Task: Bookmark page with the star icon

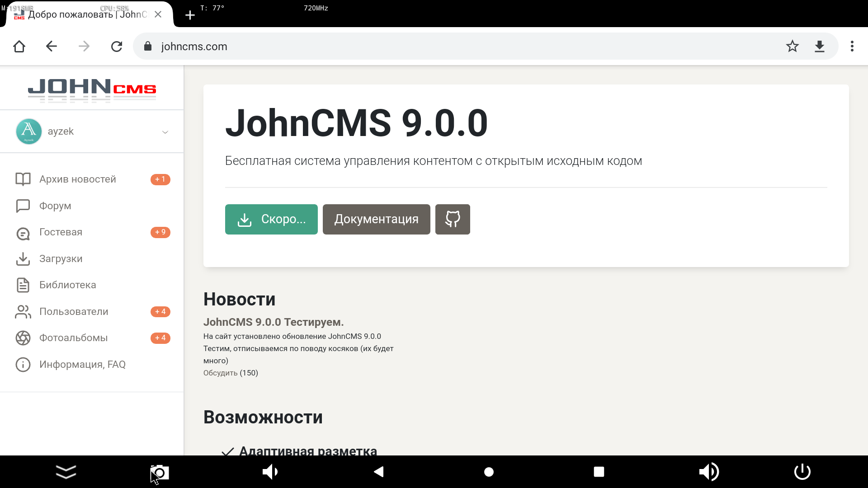Action: (792, 46)
